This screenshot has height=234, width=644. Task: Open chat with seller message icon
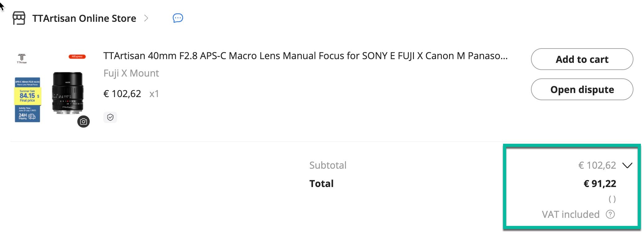(178, 18)
